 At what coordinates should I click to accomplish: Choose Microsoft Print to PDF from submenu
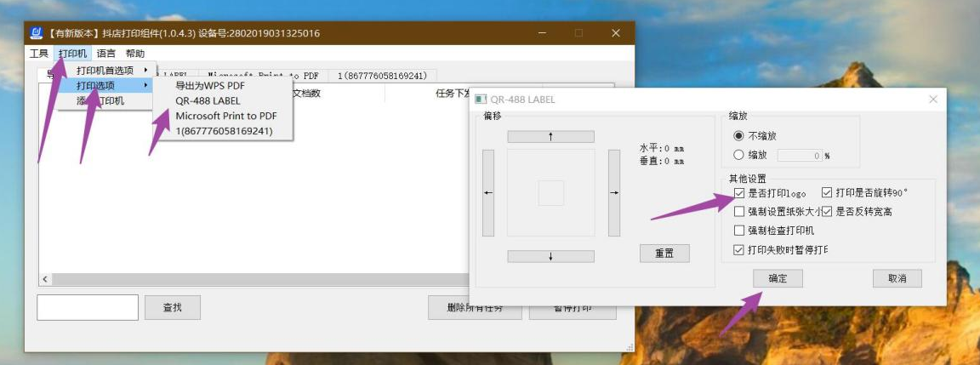(225, 116)
